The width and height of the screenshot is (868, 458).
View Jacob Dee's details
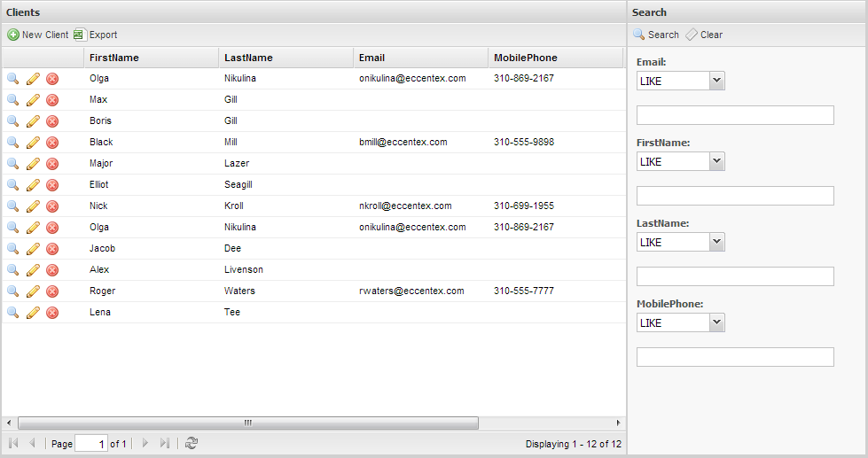pos(12,249)
